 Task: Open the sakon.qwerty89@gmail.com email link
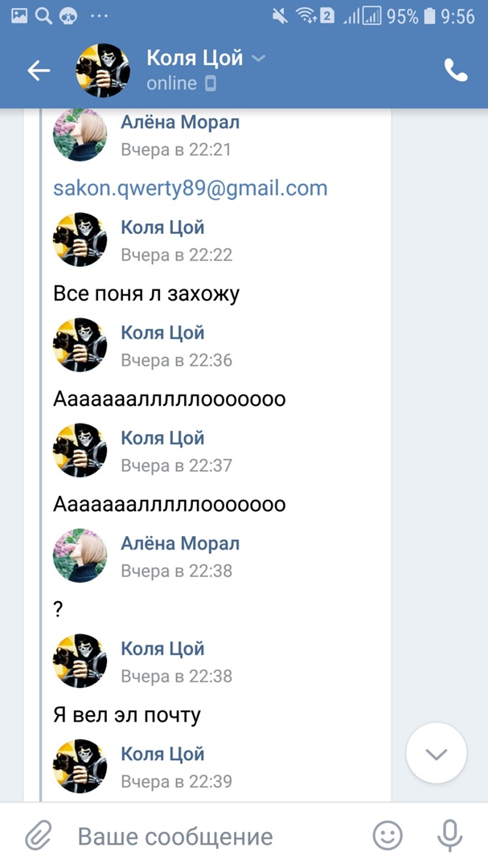(190, 188)
